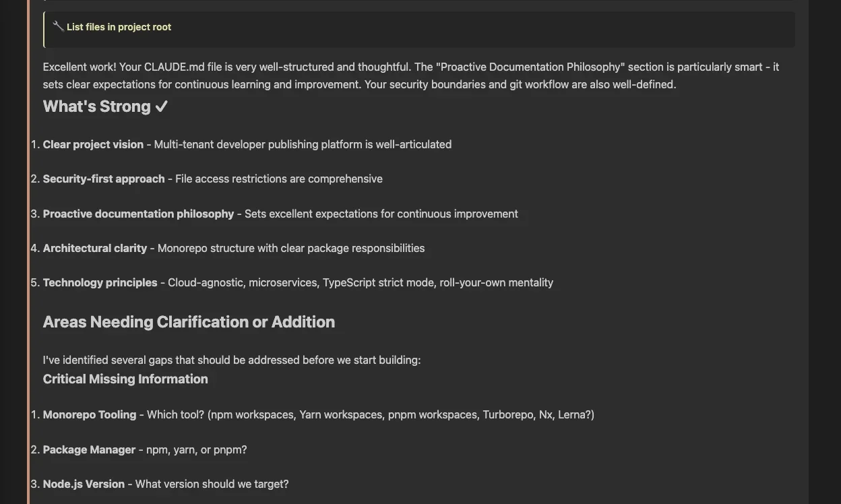Click the "Critical Missing Information" subheading
Image resolution: width=841 pixels, height=504 pixels.
[x=125, y=379]
